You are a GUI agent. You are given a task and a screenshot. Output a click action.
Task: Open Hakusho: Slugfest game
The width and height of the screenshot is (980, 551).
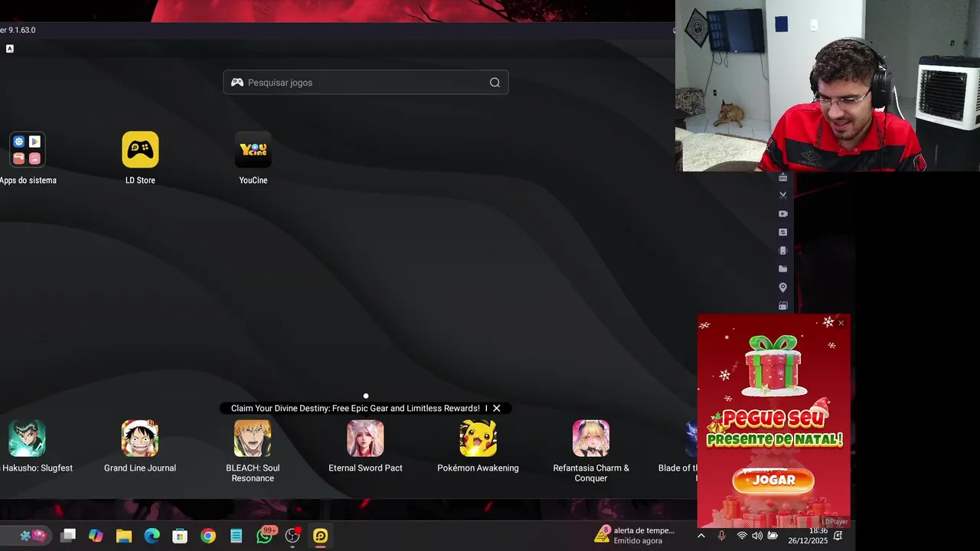pos(28,439)
